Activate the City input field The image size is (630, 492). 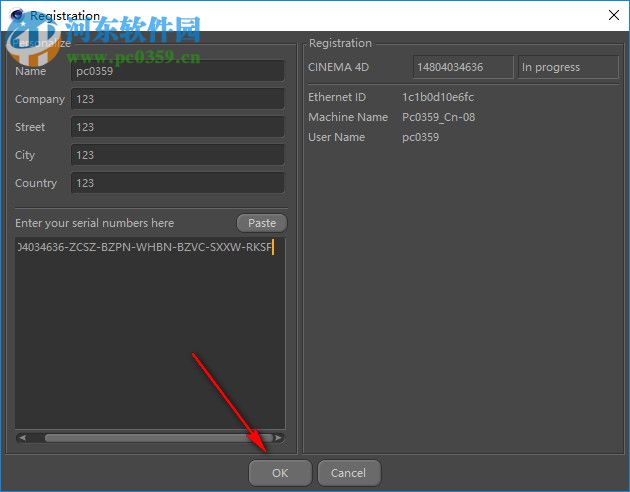coord(178,155)
